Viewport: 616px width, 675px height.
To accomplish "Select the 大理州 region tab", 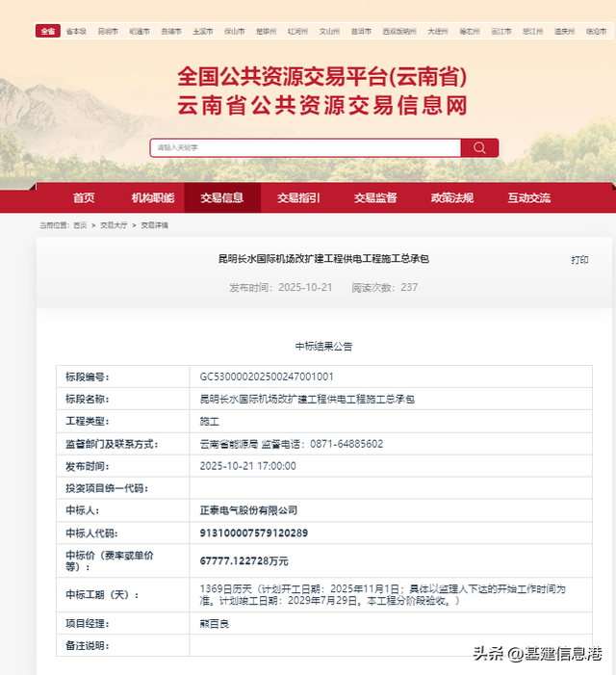I will pos(438,32).
